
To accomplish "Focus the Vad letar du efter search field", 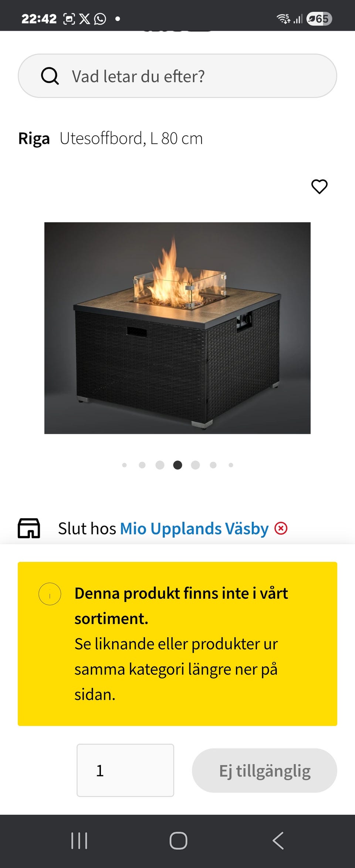I will (x=177, y=76).
